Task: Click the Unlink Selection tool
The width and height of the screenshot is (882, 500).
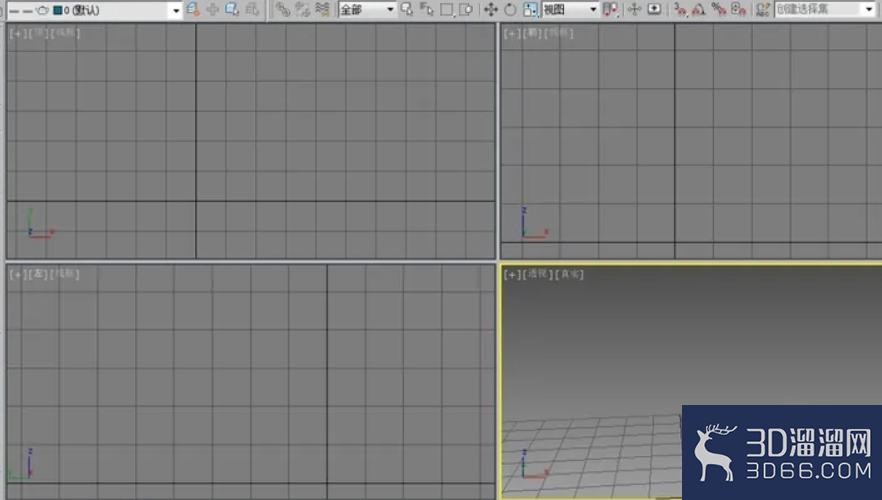Action: point(302,10)
